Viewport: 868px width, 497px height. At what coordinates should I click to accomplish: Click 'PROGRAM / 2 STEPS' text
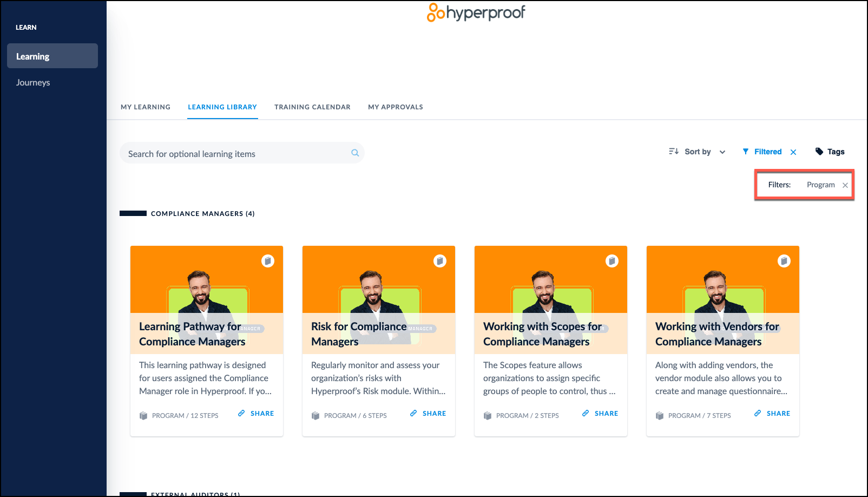tap(528, 416)
